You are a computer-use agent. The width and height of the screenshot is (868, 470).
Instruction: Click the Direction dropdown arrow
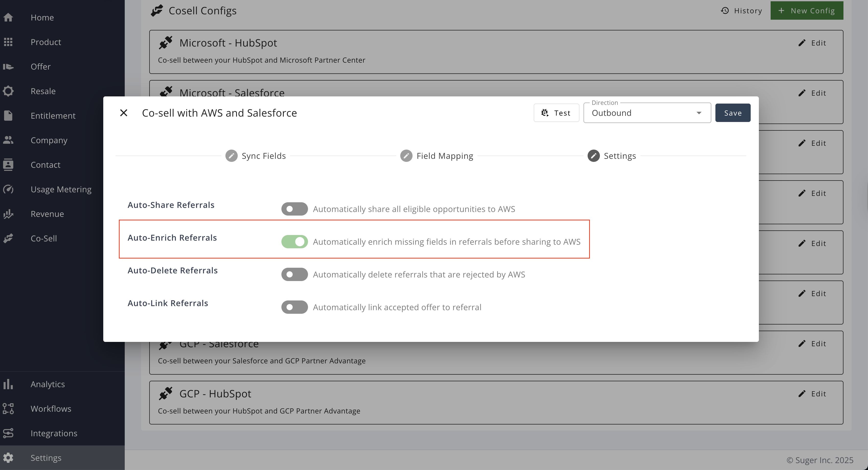pos(699,113)
